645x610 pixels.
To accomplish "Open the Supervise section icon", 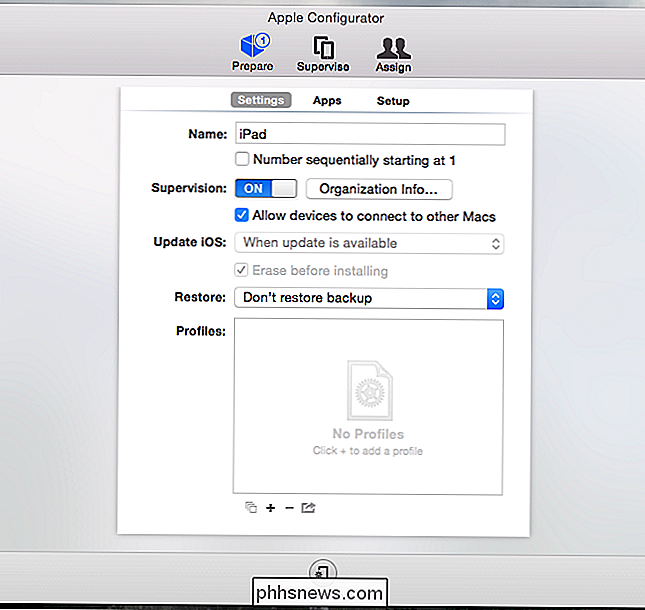I will (323, 54).
